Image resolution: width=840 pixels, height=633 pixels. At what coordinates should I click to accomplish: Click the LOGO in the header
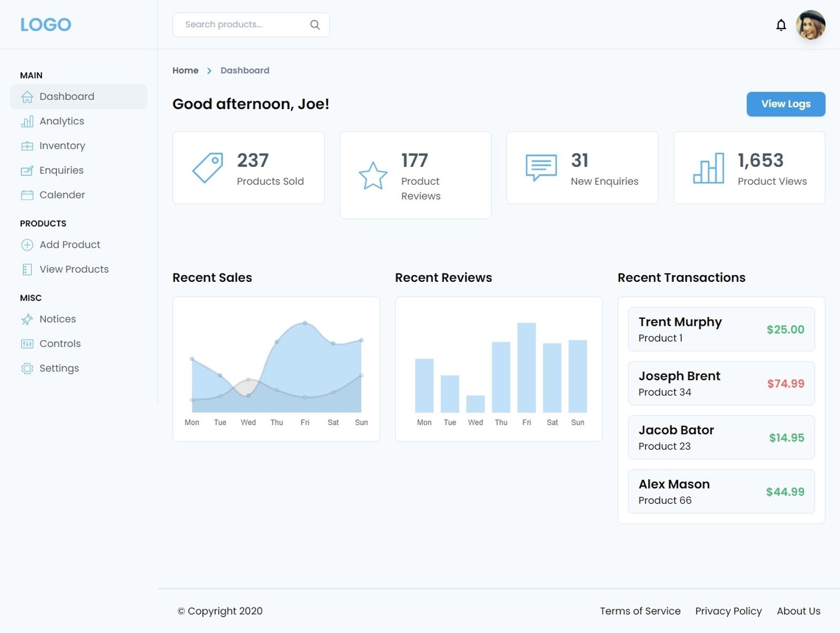tap(46, 25)
